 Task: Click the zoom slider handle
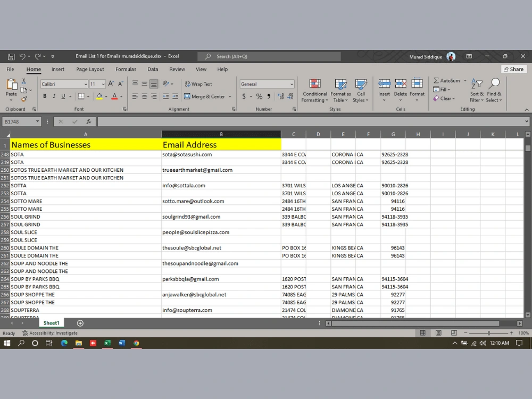coord(488,333)
